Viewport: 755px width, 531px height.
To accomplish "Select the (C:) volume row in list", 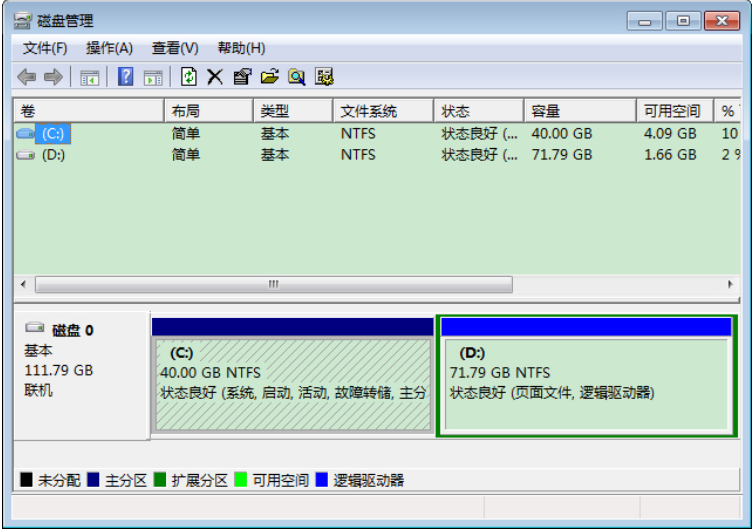I will click(54, 133).
